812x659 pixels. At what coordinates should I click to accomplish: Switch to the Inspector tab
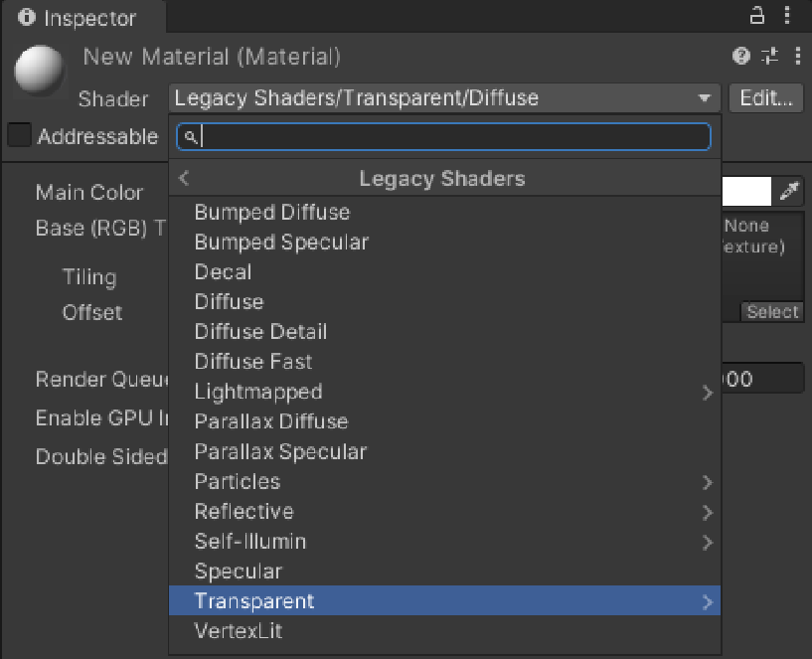pyautogui.click(x=84, y=18)
